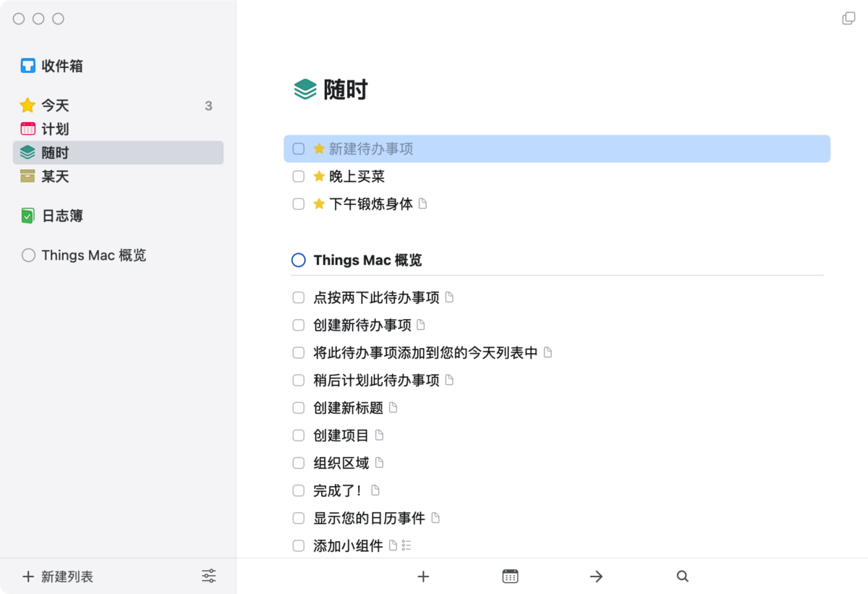Check off 稍后计划此待办事项
868x594 pixels.
[x=298, y=380]
